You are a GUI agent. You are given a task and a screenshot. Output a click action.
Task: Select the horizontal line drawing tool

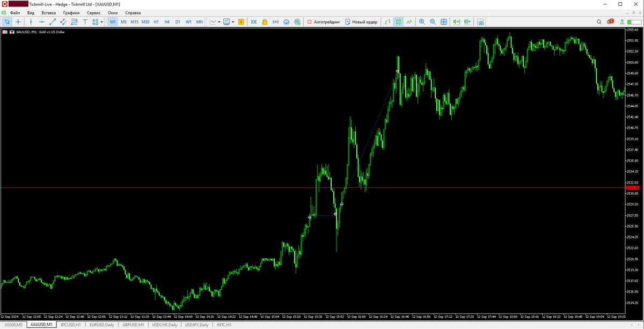[x=43, y=21]
